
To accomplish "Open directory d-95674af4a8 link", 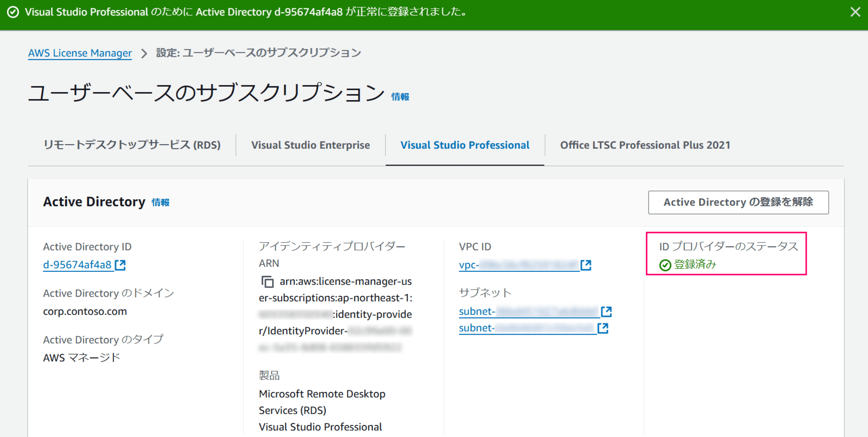I will 77,265.
